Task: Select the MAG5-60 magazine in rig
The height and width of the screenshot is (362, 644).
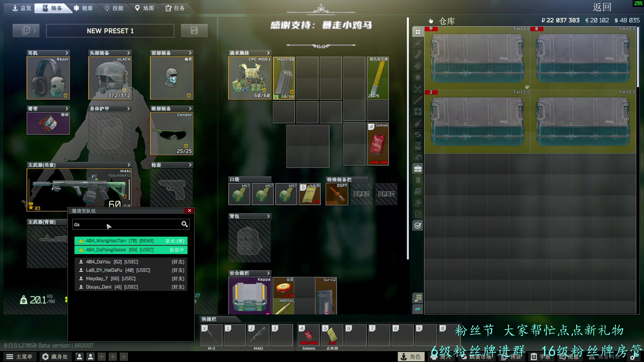Action: coord(284,78)
